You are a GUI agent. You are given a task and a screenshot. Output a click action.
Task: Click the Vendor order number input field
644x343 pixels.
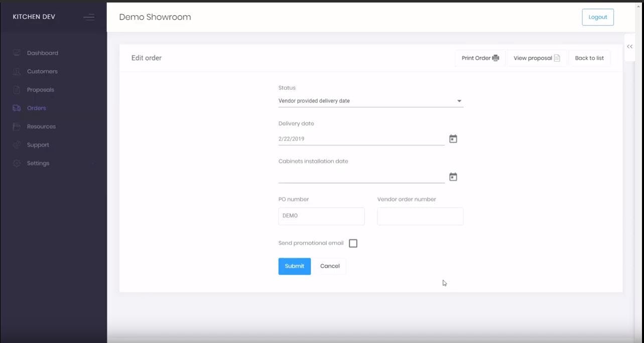click(420, 216)
